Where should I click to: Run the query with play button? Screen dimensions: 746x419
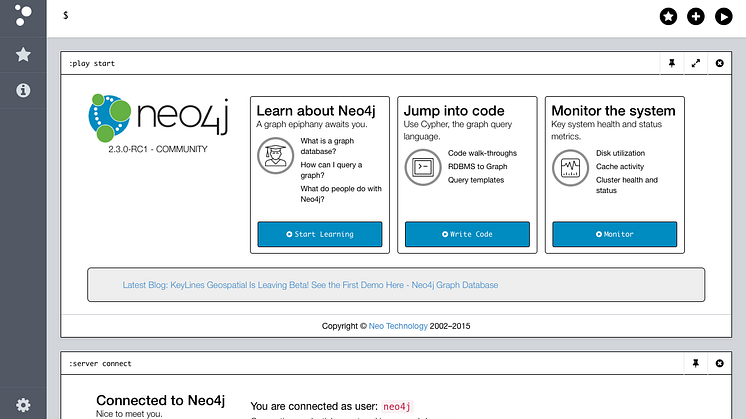[723, 17]
